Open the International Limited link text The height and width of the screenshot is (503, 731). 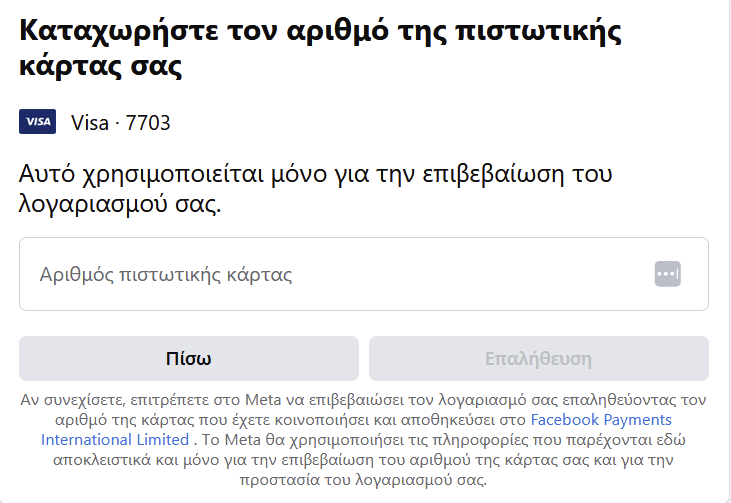(x=115, y=440)
